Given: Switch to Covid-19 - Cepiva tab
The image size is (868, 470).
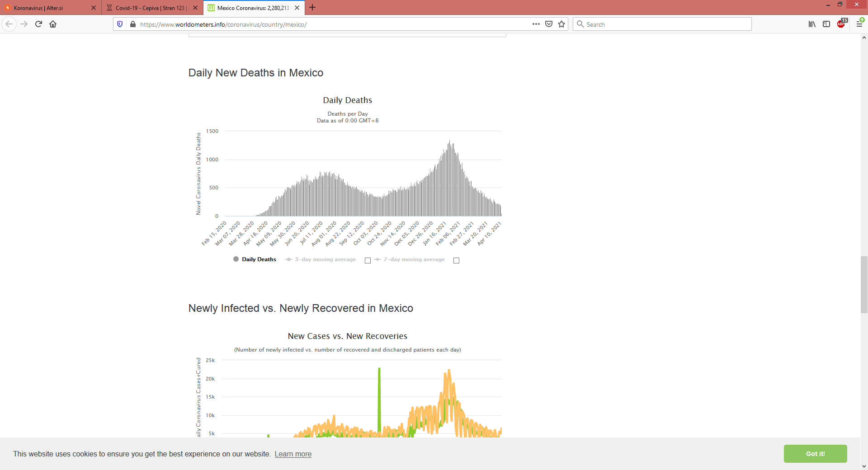Looking at the screenshot, I should click(152, 8).
